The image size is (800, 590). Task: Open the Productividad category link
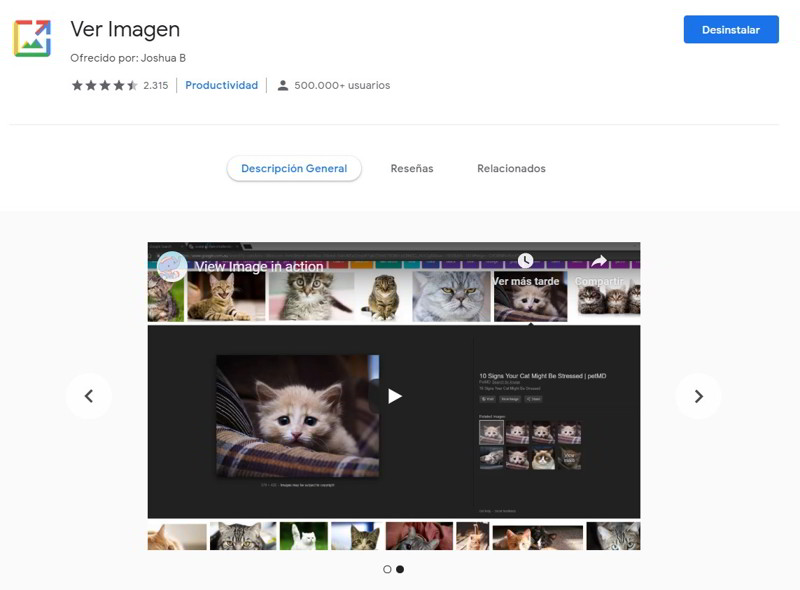click(x=221, y=86)
